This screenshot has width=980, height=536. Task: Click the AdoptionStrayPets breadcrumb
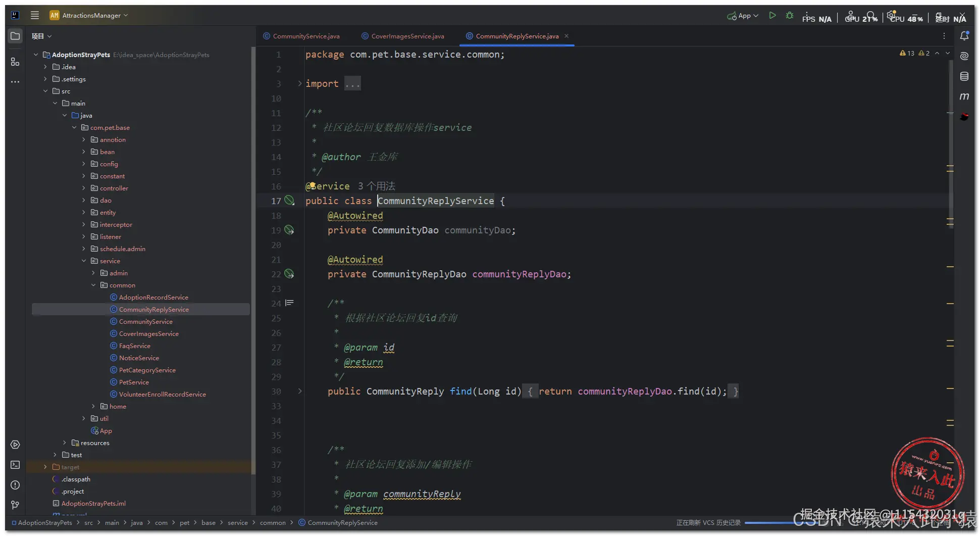[x=42, y=522]
